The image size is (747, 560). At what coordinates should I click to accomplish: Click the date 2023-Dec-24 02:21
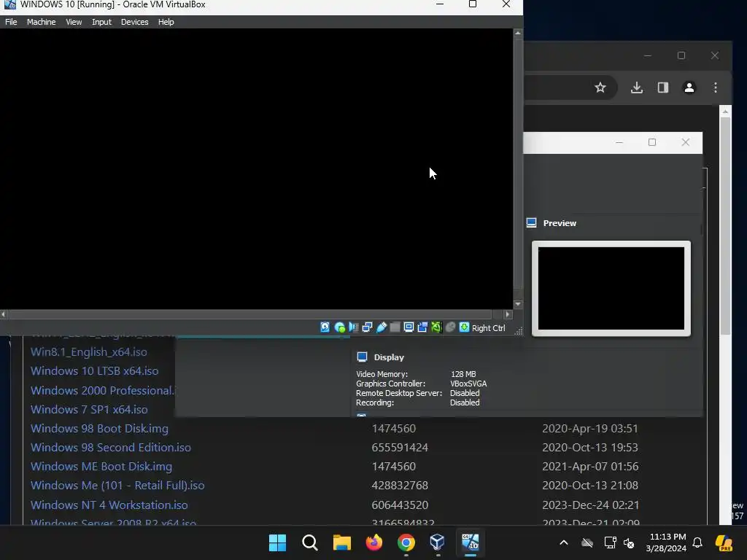click(590, 505)
